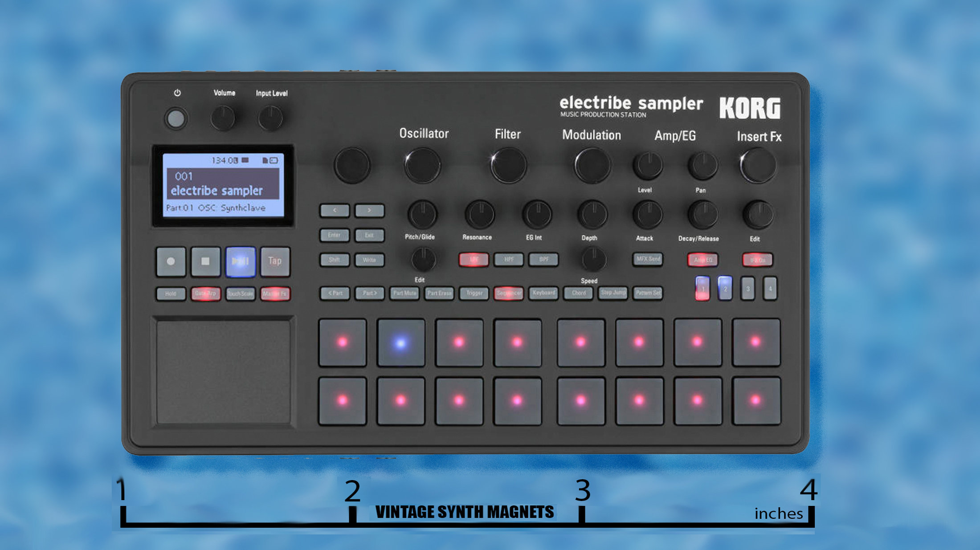This screenshot has height=550, width=980.
Task: Click the Exit button
Action: click(x=369, y=235)
